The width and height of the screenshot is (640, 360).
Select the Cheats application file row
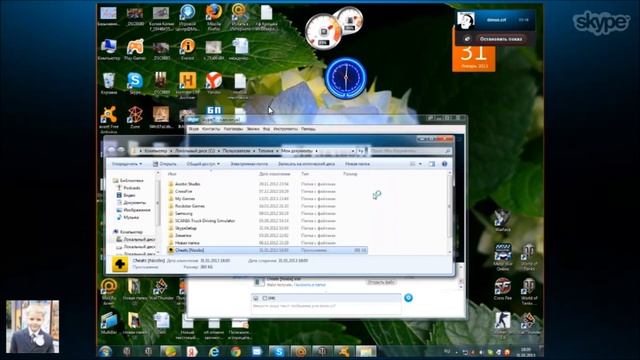click(x=267, y=250)
